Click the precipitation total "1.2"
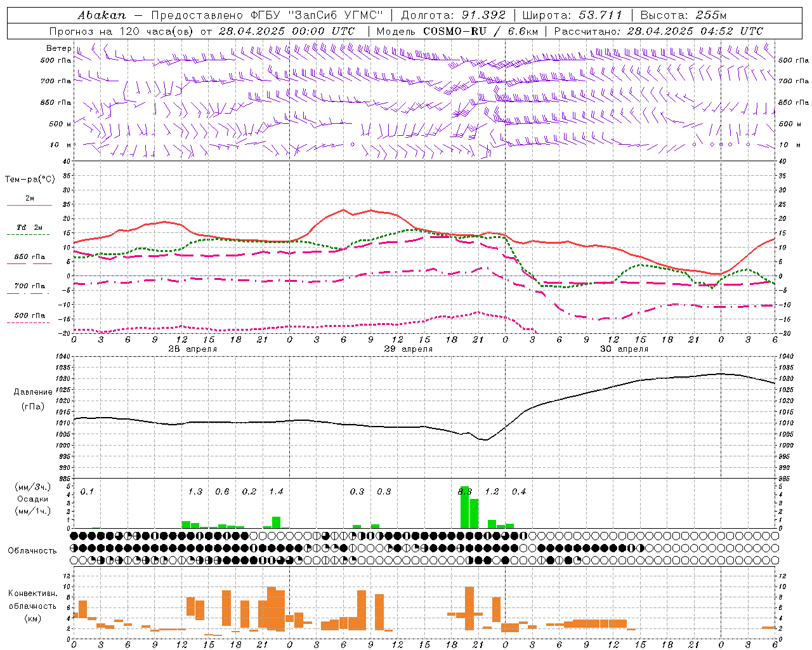This screenshot has width=812, height=650. pos(492,491)
